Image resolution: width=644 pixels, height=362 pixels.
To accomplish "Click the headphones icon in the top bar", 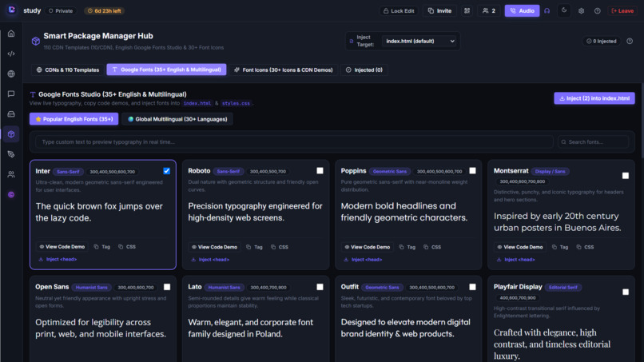I will pyautogui.click(x=547, y=11).
